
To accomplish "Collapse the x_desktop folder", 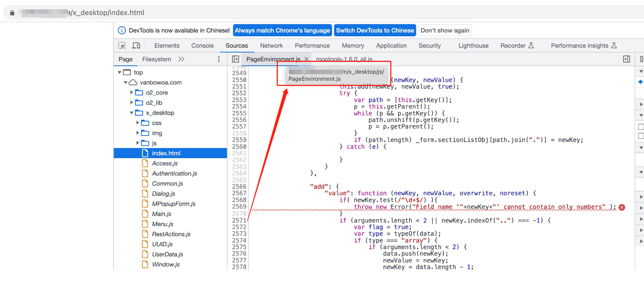I will point(132,113).
